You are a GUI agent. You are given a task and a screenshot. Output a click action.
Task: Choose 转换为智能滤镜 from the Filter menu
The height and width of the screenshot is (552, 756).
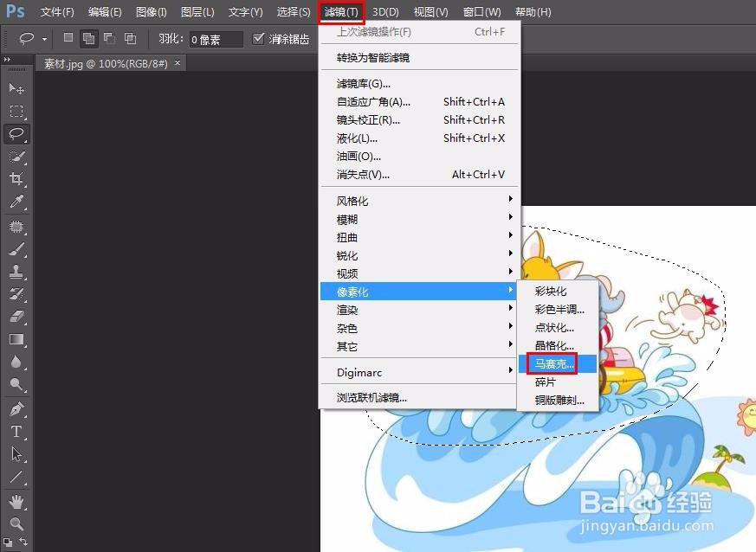372,57
